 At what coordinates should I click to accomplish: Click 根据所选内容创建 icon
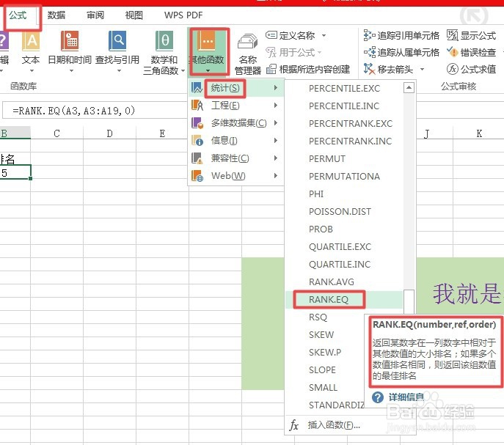pyautogui.click(x=271, y=69)
